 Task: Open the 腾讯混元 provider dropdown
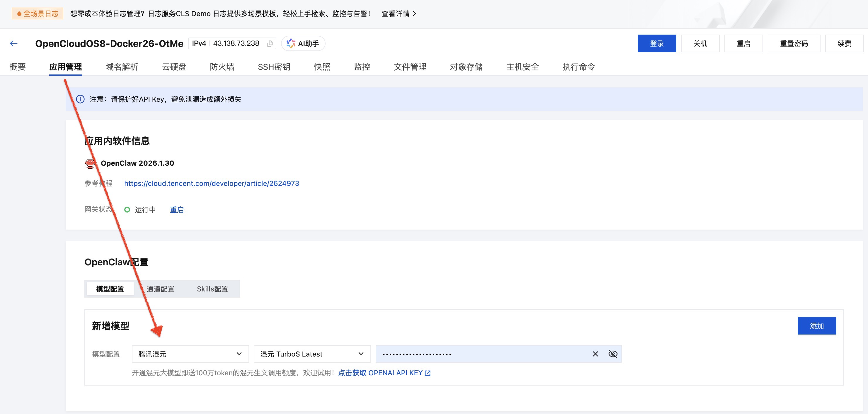pos(190,354)
